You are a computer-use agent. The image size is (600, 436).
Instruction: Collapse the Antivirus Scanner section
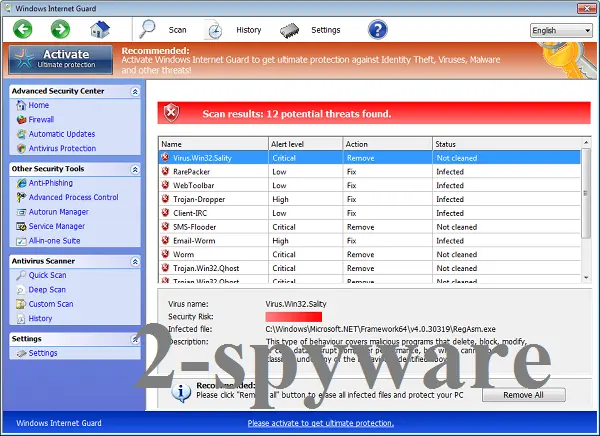135,261
